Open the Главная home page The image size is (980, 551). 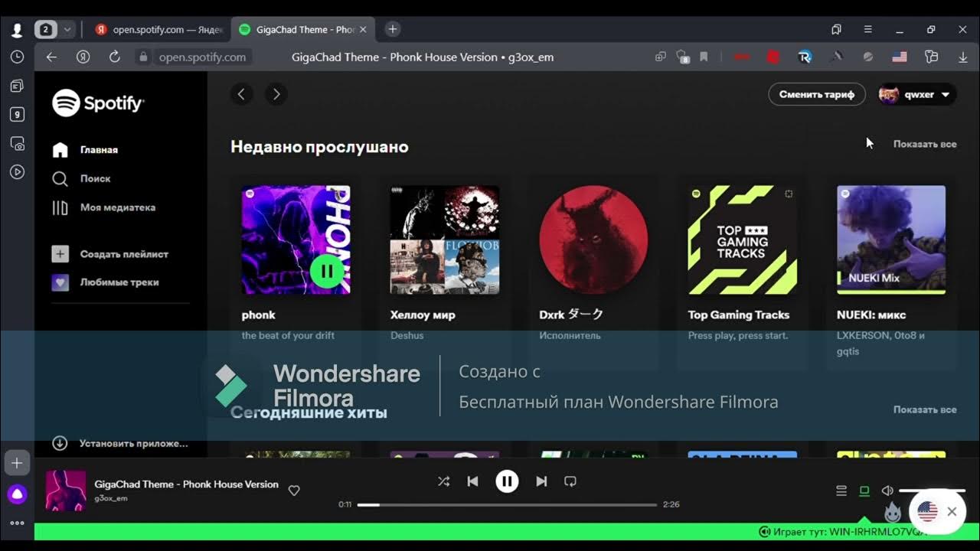click(x=85, y=150)
